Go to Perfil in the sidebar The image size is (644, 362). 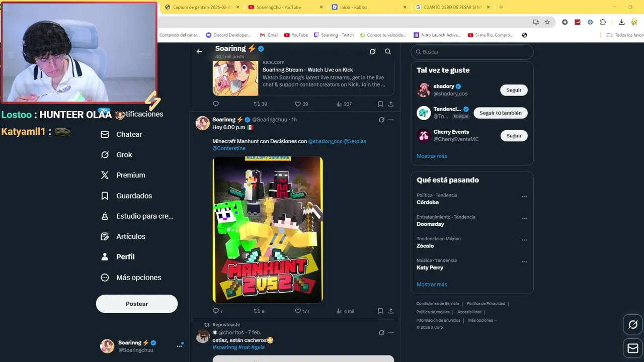[x=118, y=257]
